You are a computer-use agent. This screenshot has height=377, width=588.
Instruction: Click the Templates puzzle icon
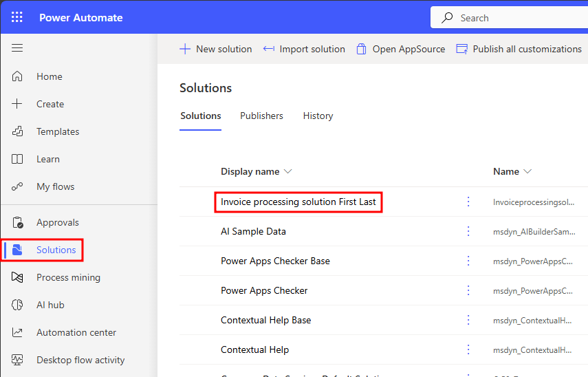(x=17, y=131)
